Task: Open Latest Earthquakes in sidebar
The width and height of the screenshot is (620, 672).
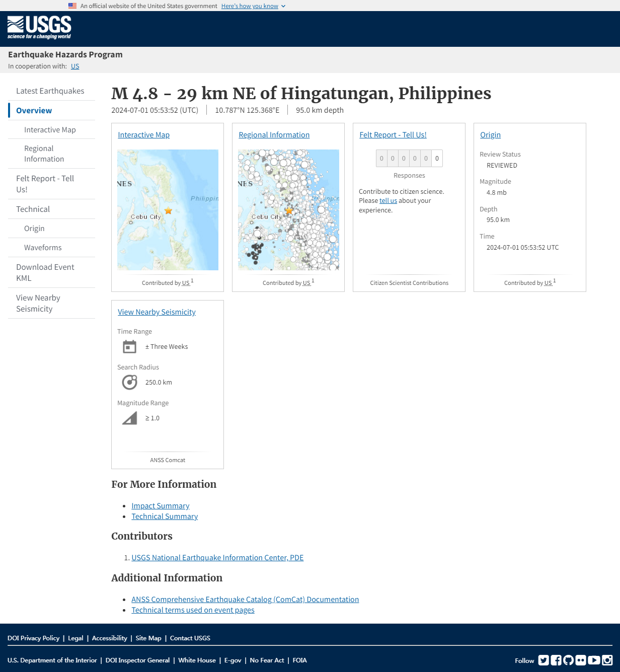Action: tap(50, 91)
